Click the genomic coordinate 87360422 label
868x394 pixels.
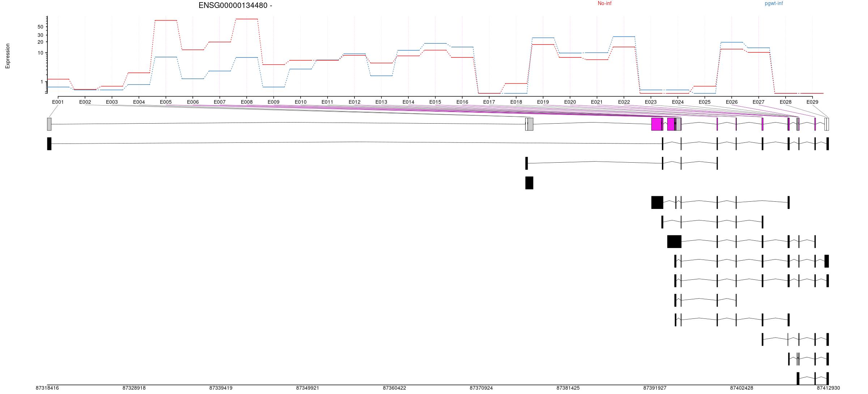(394, 388)
